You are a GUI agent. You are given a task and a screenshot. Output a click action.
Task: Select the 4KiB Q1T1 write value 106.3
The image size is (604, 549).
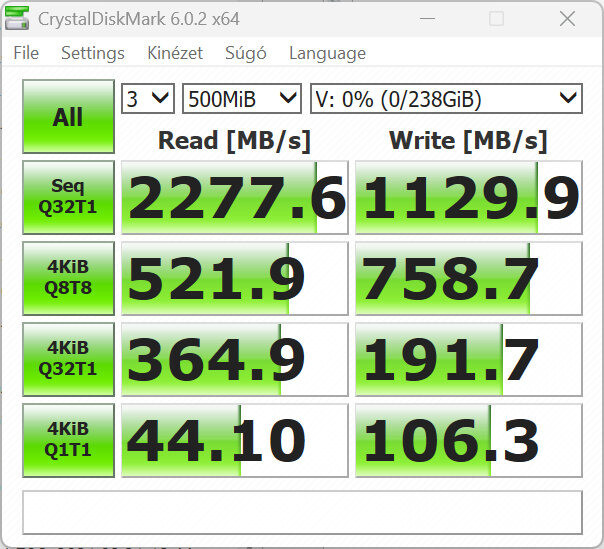pos(469,440)
